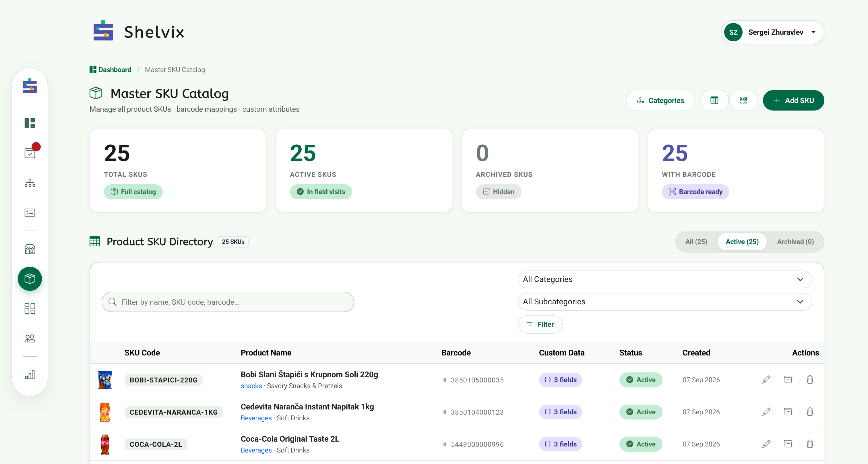
Task: Expand the All Categories dropdown
Action: [664, 279]
